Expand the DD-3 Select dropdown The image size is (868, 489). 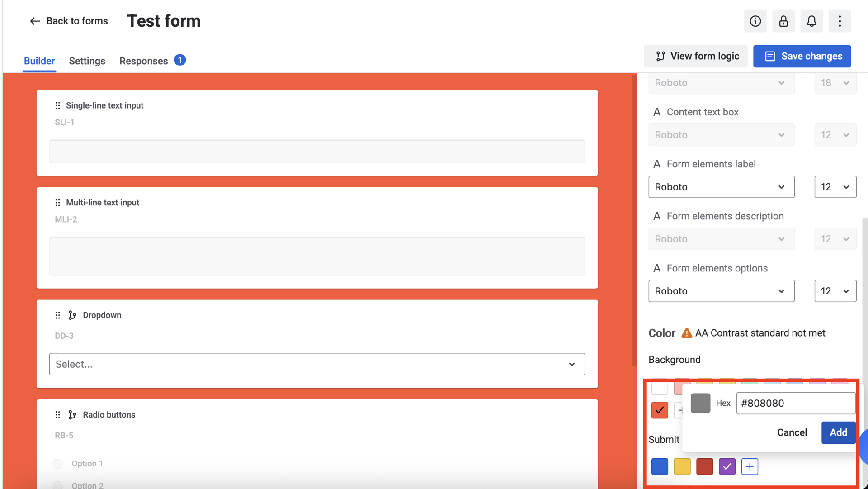317,364
